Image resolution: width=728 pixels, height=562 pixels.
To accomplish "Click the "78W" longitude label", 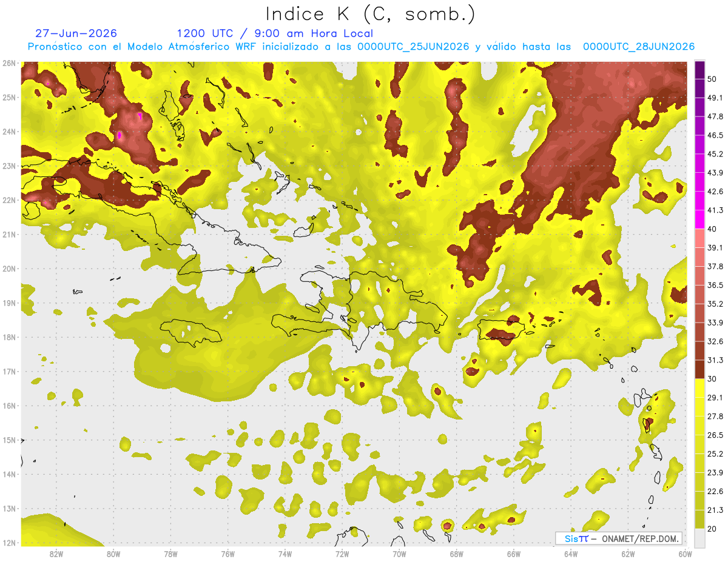I will tap(170, 554).
